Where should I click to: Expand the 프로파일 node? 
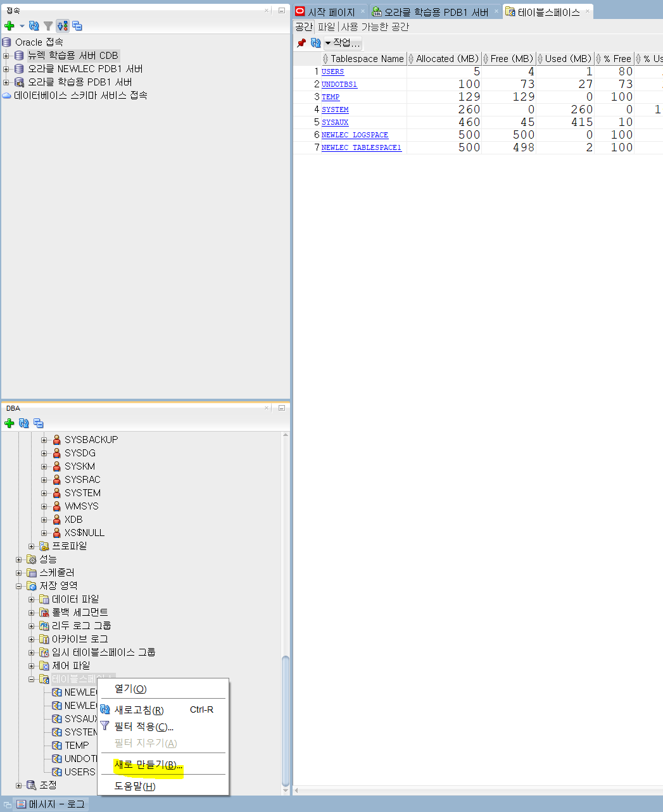pyautogui.click(x=32, y=546)
